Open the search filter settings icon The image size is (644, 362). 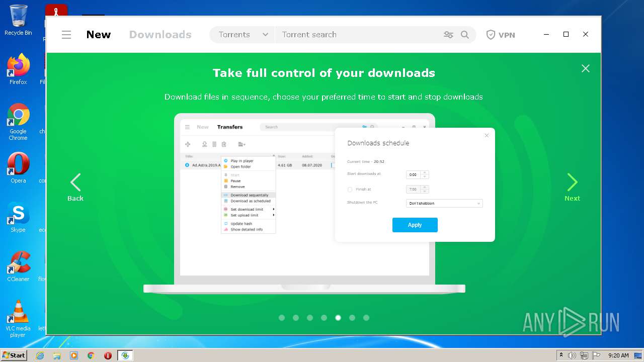[x=448, y=35]
